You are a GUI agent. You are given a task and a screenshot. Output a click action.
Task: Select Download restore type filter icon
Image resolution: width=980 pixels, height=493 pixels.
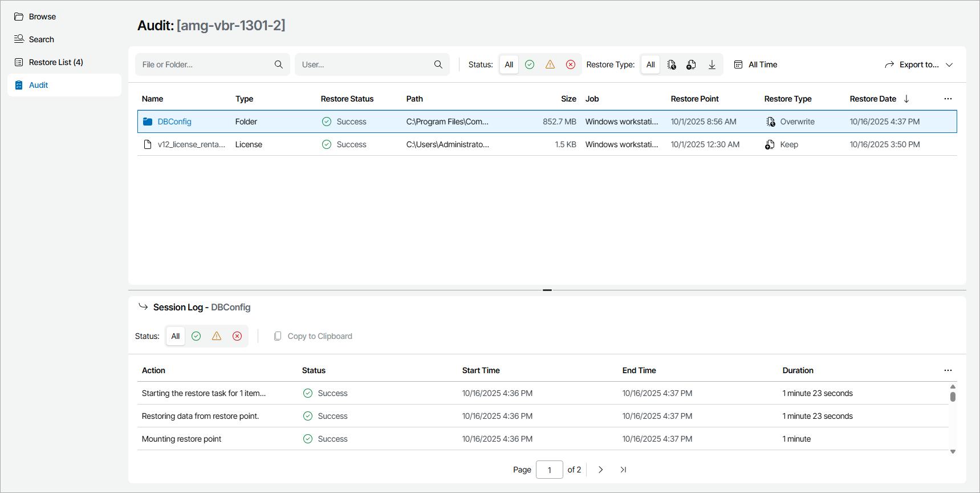(x=712, y=64)
